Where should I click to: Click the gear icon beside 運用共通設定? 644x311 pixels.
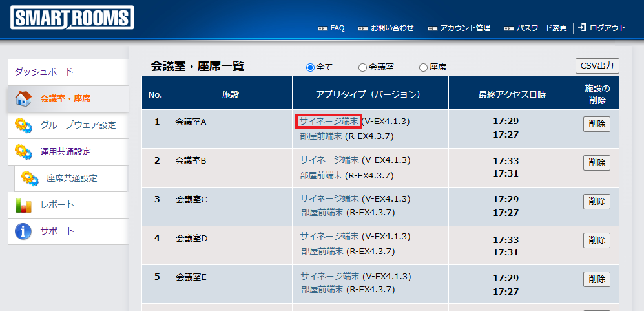(x=23, y=152)
